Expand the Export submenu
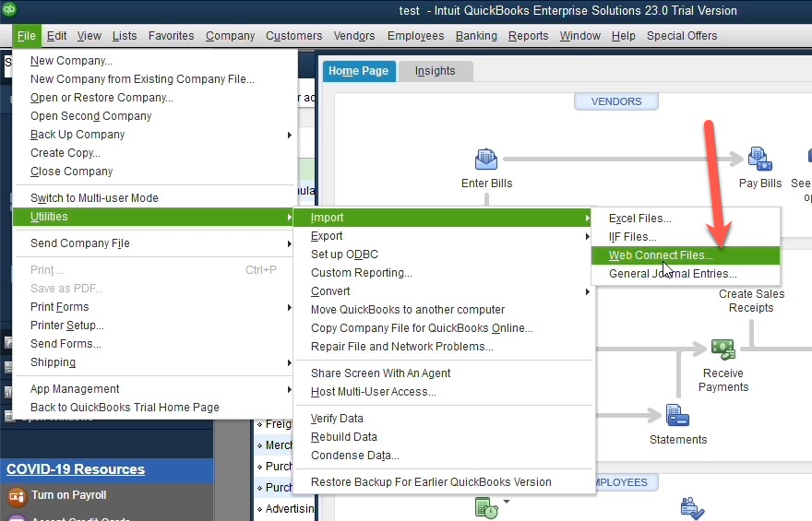 pyautogui.click(x=443, y=236)
